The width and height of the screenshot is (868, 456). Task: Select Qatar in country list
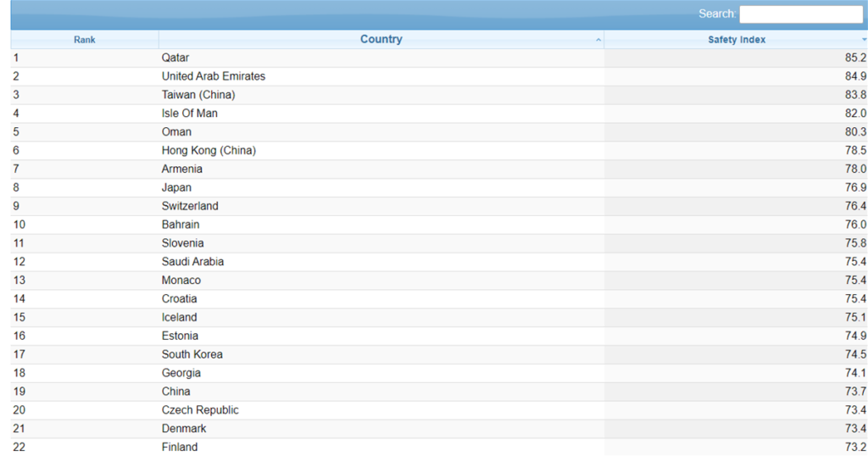[175, 58]
